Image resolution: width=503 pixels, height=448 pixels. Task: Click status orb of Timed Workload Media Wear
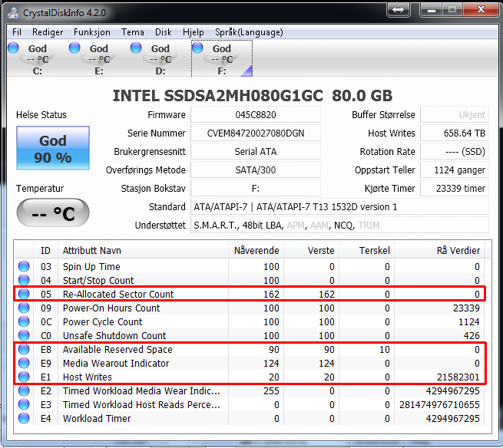point(24,390)
